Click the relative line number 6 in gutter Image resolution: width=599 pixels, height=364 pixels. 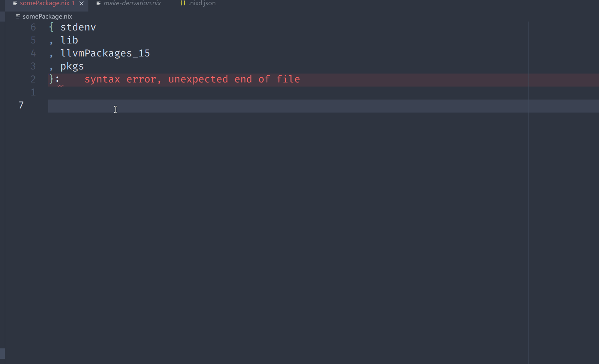point(33,27)
